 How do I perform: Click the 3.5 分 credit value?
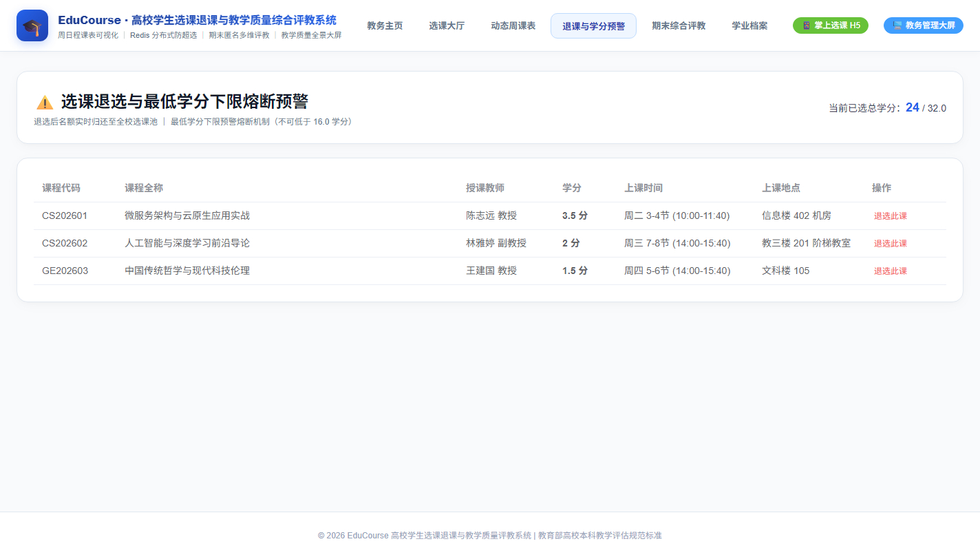pos(575,216)
